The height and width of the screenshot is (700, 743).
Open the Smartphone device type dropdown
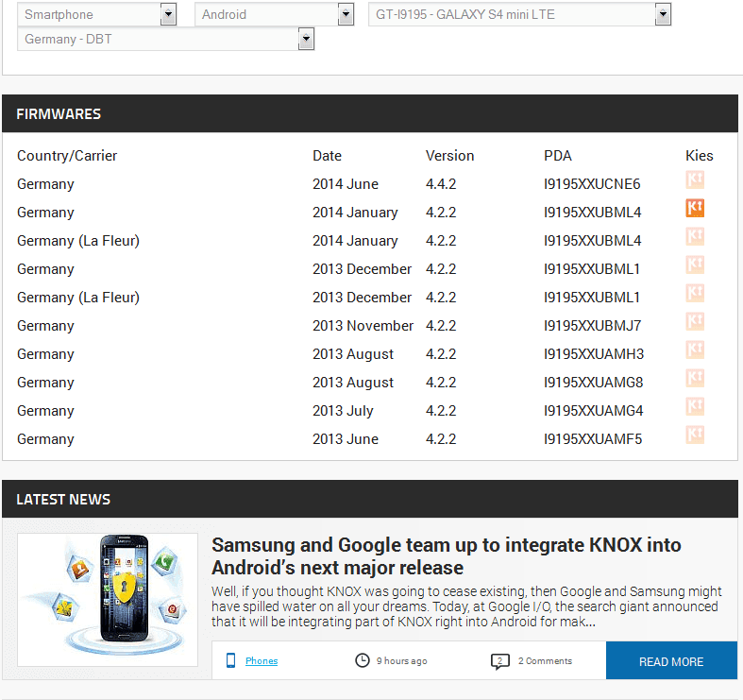tap(96, 14)
